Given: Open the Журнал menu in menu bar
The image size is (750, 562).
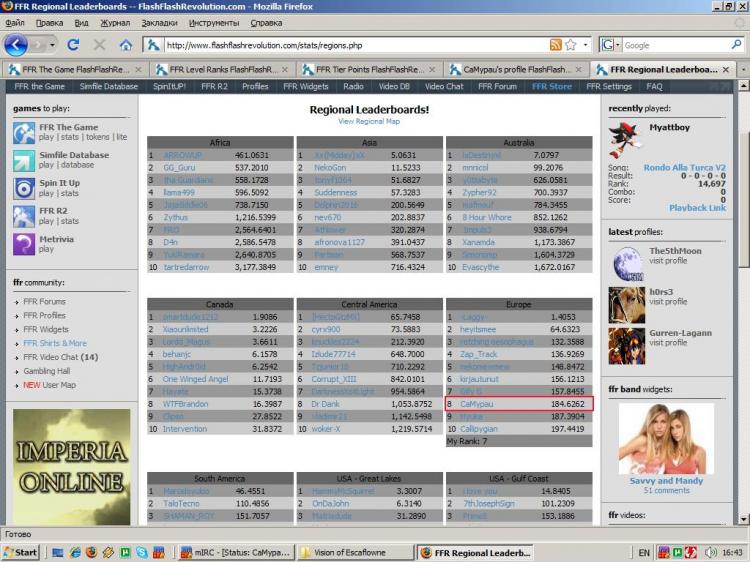Looking at the screenshot, I should tap(115, 22).
